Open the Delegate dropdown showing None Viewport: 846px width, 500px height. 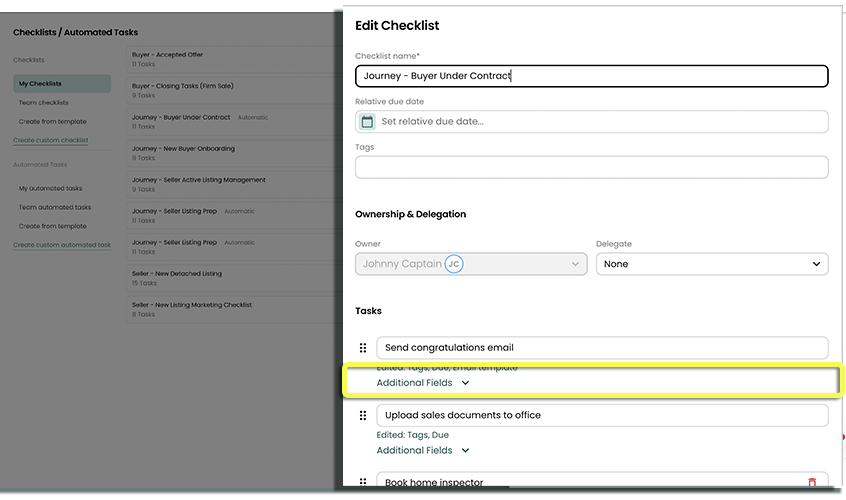[x=711, y=264]
